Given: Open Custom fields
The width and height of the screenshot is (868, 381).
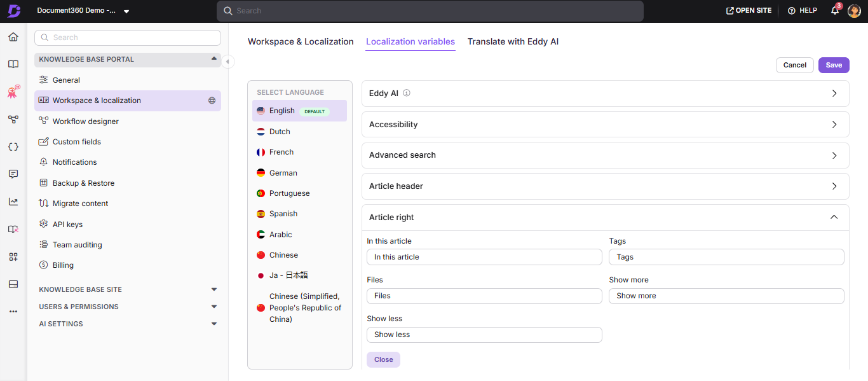Looking at the screenshot, I should [x=128, y=142].
